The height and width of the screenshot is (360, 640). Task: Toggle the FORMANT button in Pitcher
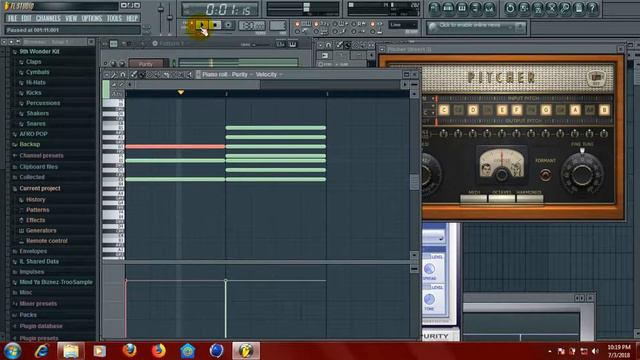tap(545, 175)
